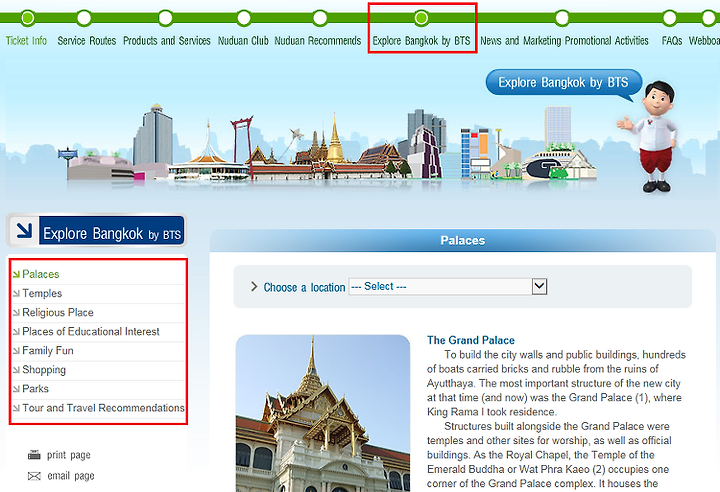Image resolution: width=720 pixels, height=492 pixels.
Task: Open Nuduan Recommends menu item
Action: pos(318,40)
